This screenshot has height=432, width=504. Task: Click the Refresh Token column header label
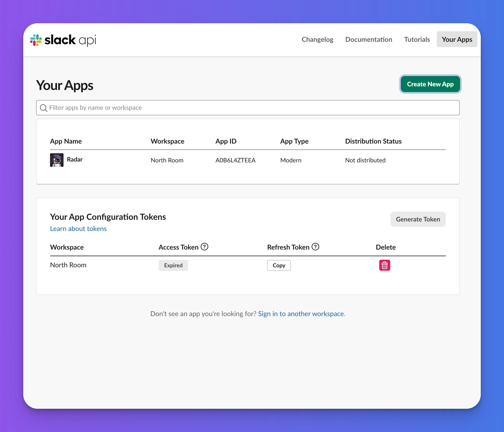click(288, 247)
